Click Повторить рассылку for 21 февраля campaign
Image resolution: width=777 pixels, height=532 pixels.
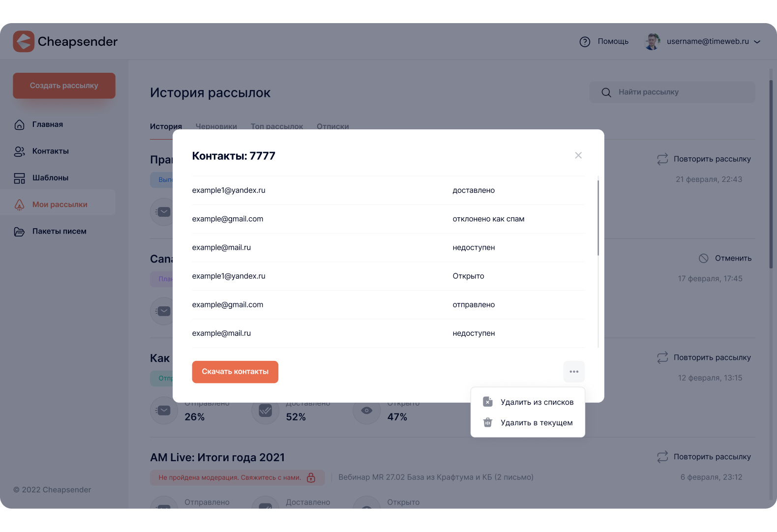coord(704,159)
